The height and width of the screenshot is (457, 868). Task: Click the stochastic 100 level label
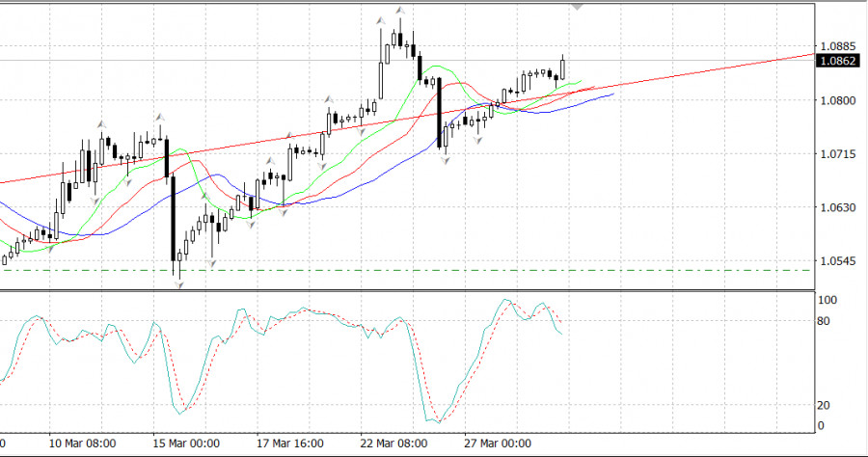pyautogui.click(x=827, y=301)
